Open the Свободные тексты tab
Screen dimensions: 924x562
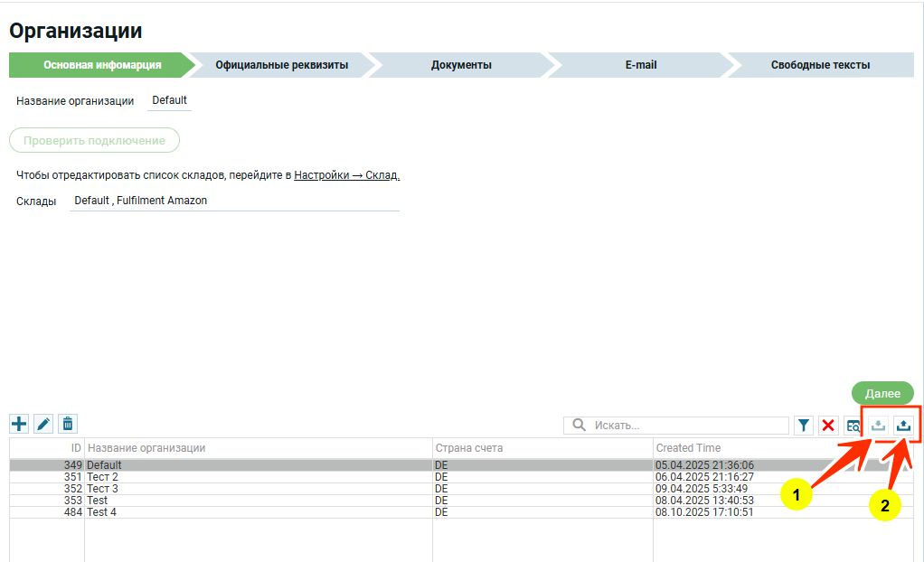820,65
